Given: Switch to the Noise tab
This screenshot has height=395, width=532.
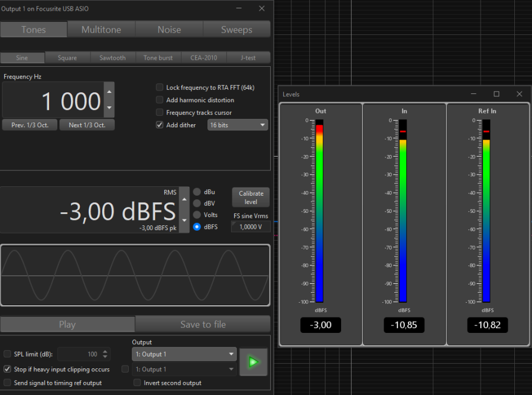Looking at the screenshot, I should pyautogui.click(x=169, y=30).
